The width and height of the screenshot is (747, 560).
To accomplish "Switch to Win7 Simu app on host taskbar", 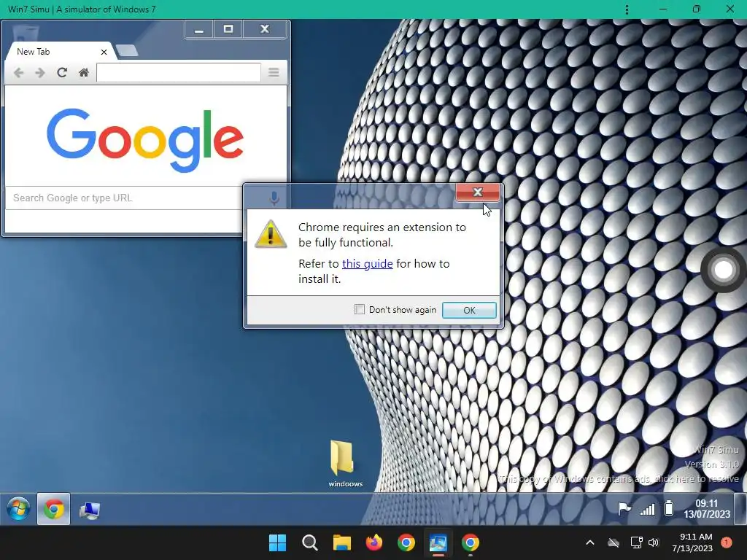I will click(x=438, y=542).
